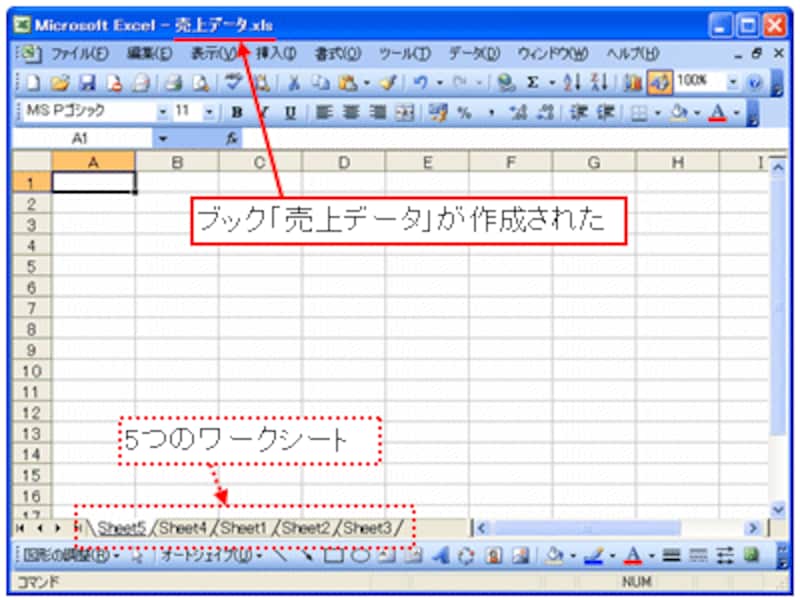Switch to the Sheet3 tab
The height and width of the screenshot is (600, 800).
pos(367,528)
